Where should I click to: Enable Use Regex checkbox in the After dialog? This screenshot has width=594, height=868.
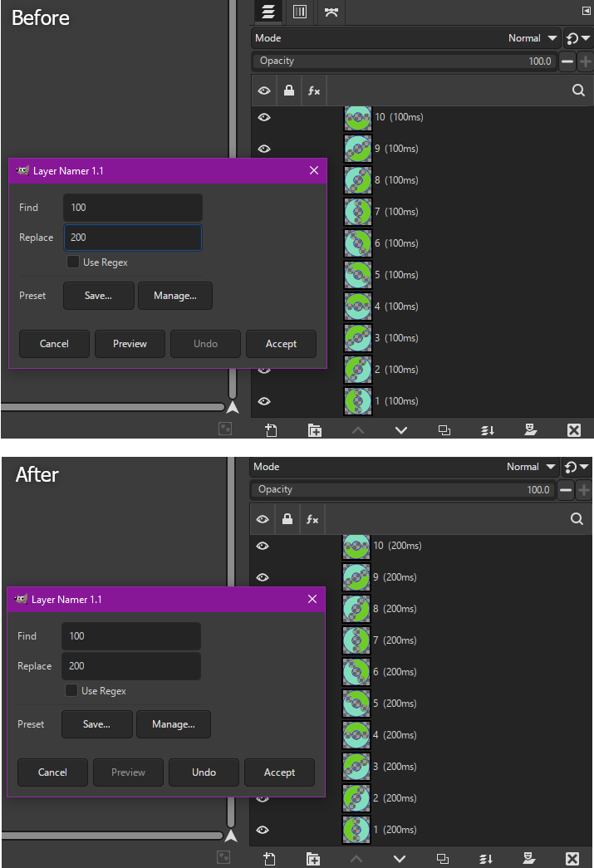click(71, 690)
